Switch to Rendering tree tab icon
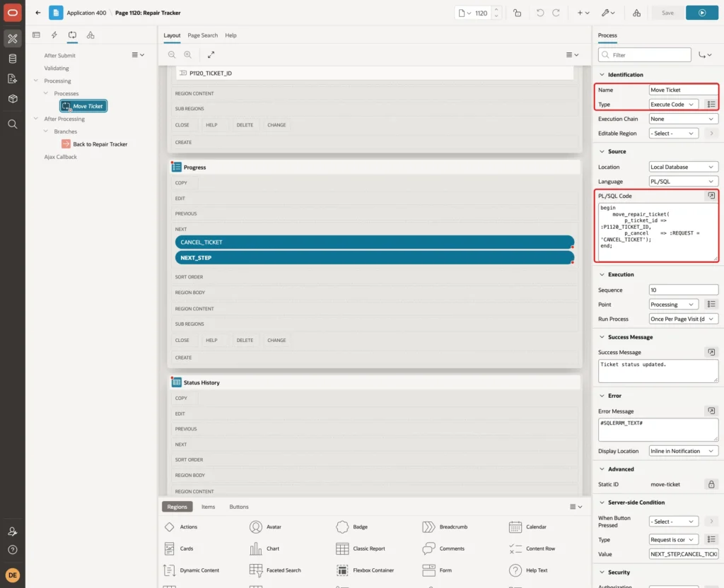 pyautogui.click(x=37, y=35)
